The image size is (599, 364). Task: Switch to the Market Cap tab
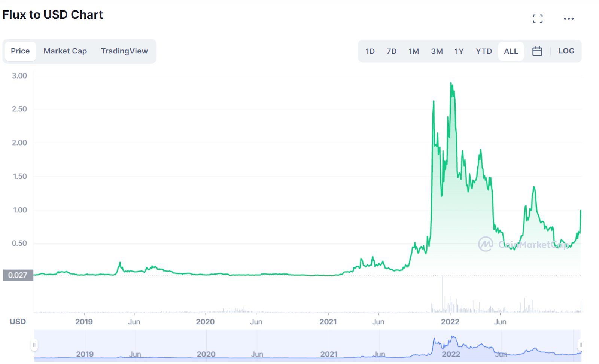coord(65,51)
